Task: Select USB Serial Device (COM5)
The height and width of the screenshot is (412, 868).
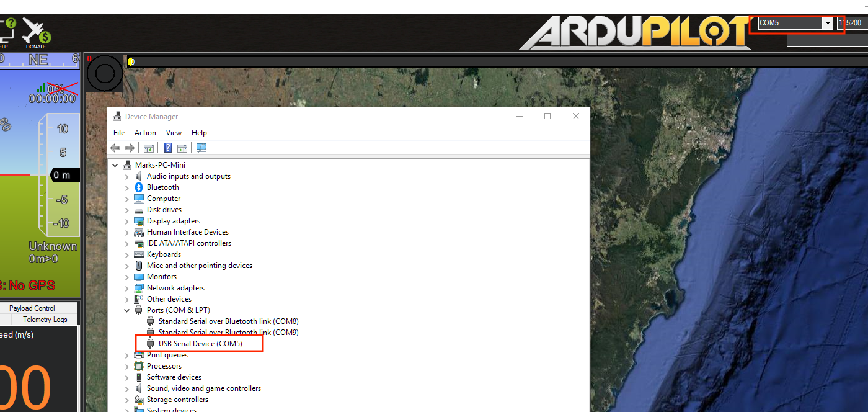Action: coord(200,344)
